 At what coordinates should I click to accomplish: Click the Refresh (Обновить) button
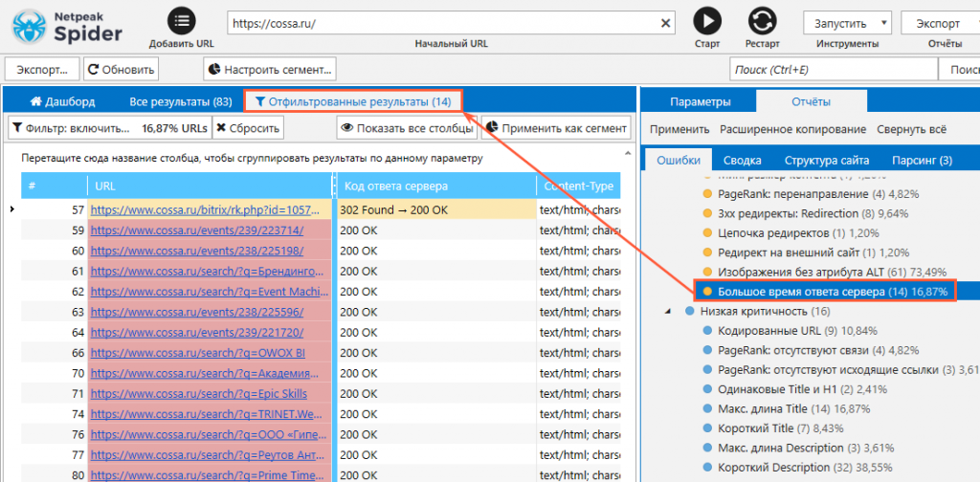[x=120, y=69]
